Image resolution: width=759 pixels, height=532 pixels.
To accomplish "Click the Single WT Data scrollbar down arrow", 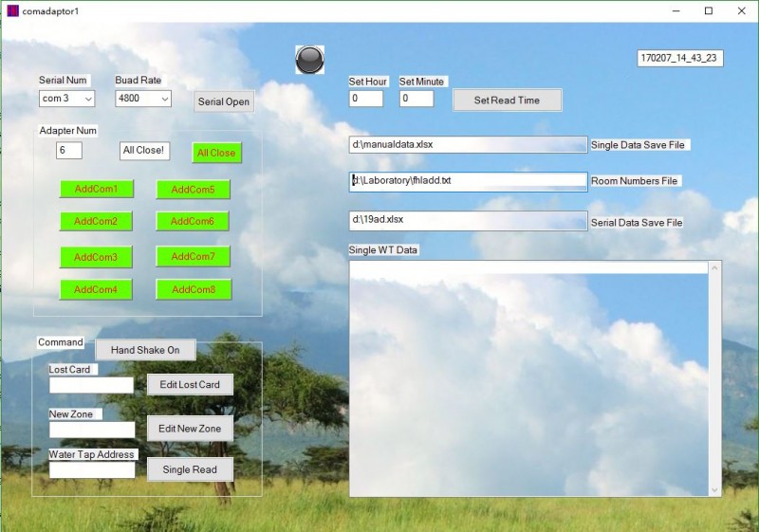I will pyautogui.click(x=714, y=489).
